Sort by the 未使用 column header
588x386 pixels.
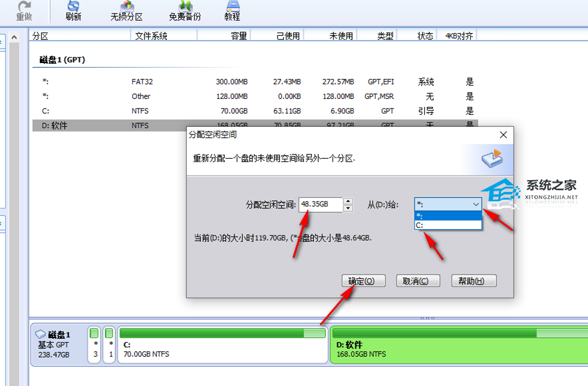(x=330, y=36)
